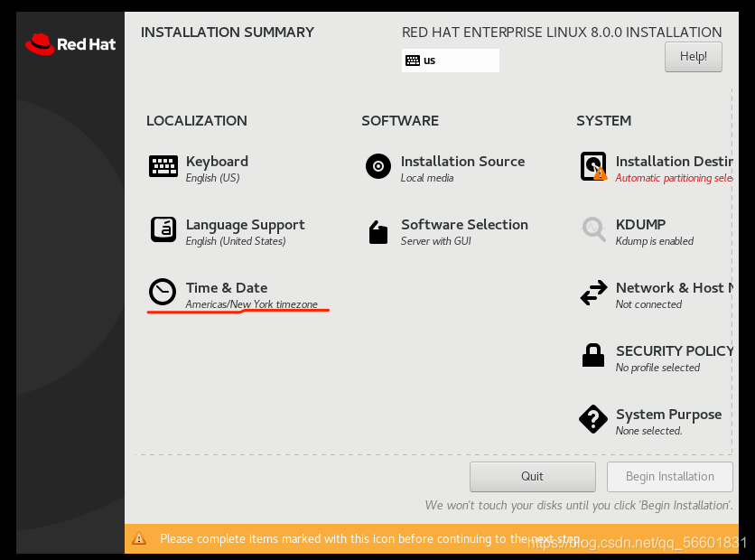Open the Keyboard option title

pyautogui.click(x=217, y=162)
